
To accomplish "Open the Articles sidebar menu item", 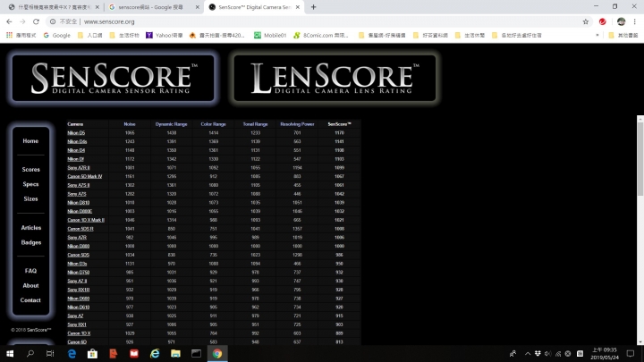I will tap(30, 227).
